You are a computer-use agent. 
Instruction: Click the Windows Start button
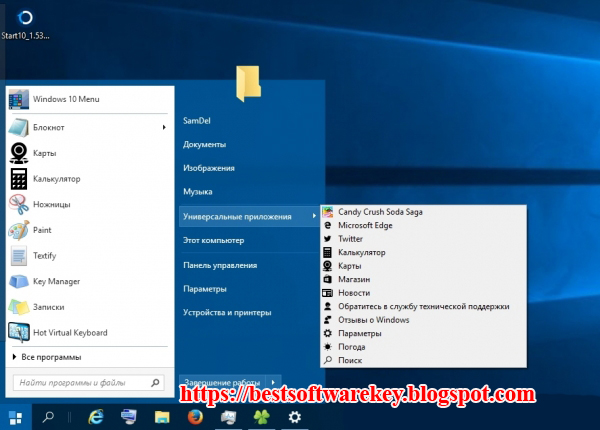point(16,417)
